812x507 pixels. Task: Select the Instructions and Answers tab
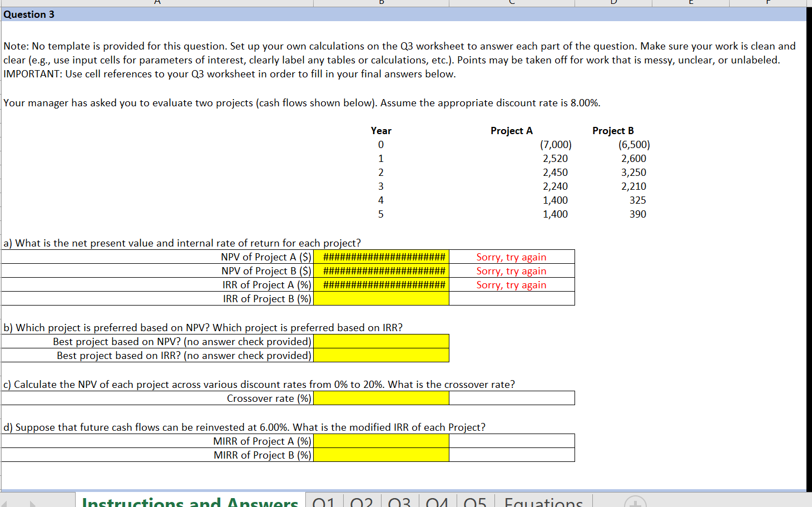click(190, 501)
